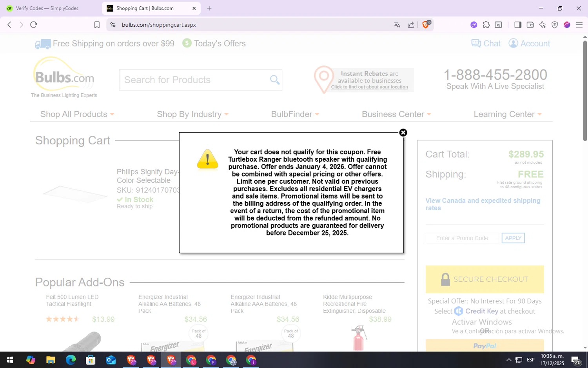Click the fire extinguisher product image
588x368 pixels.
click(359, 338)
